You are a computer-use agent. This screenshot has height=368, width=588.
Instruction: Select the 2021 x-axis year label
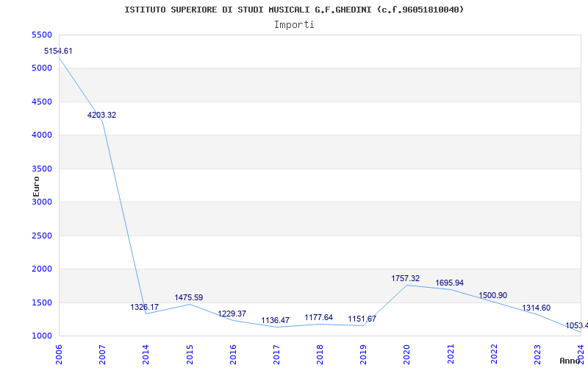[451, 354]
